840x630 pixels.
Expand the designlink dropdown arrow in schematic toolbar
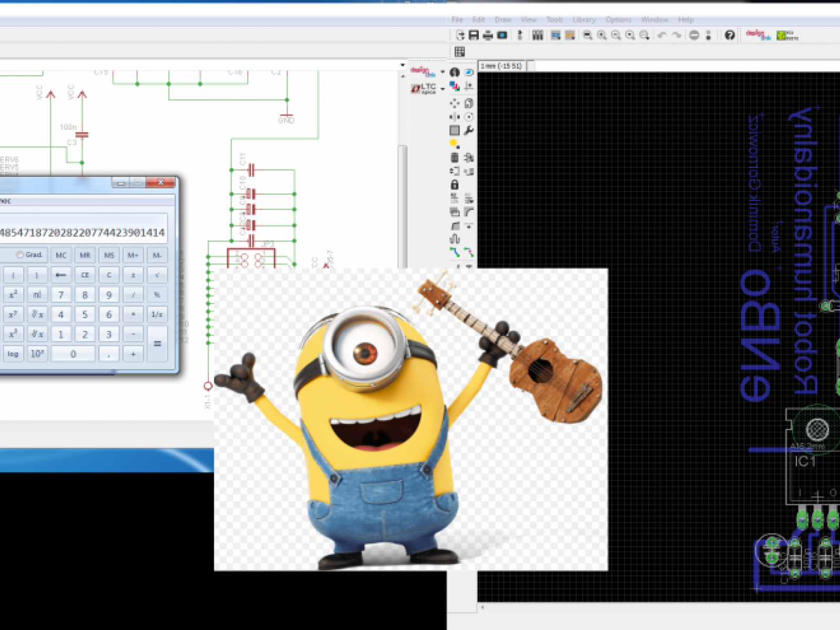point(443,72)
